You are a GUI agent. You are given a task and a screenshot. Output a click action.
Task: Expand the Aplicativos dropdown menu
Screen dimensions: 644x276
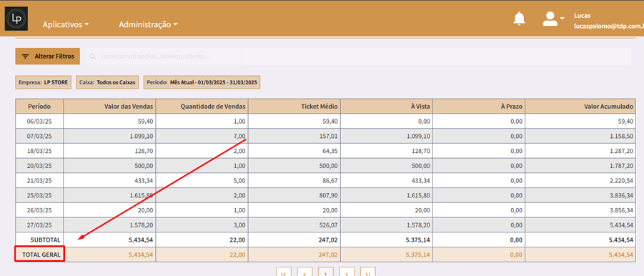tap(66, 24)
